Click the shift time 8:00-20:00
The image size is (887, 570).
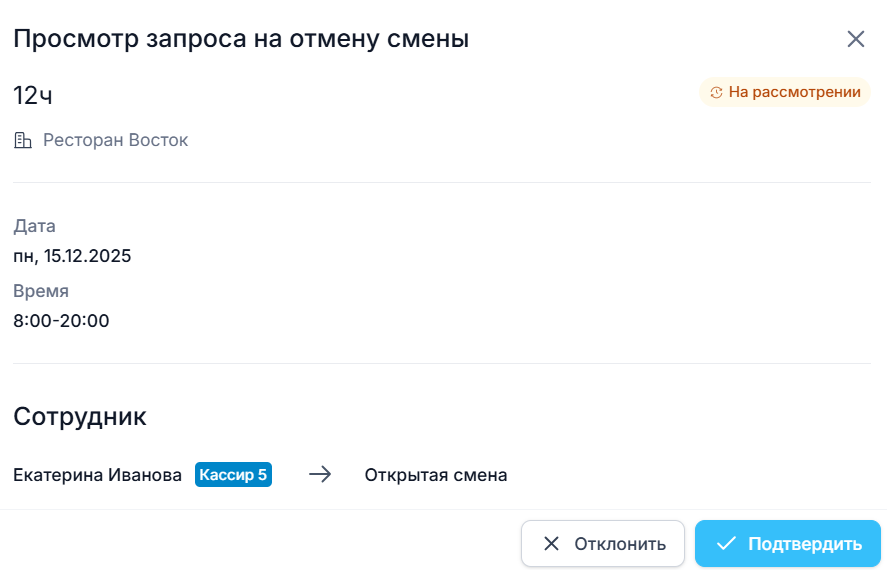tap(61, 321)
